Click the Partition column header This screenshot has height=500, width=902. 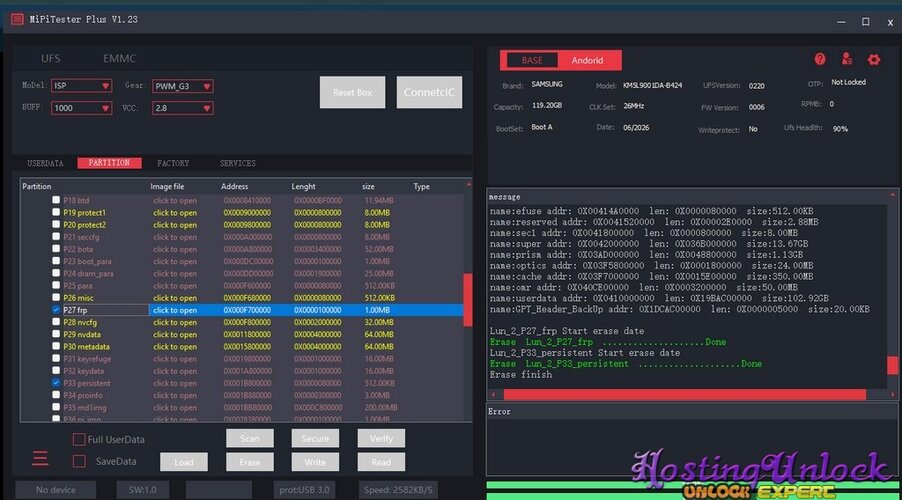37,186
